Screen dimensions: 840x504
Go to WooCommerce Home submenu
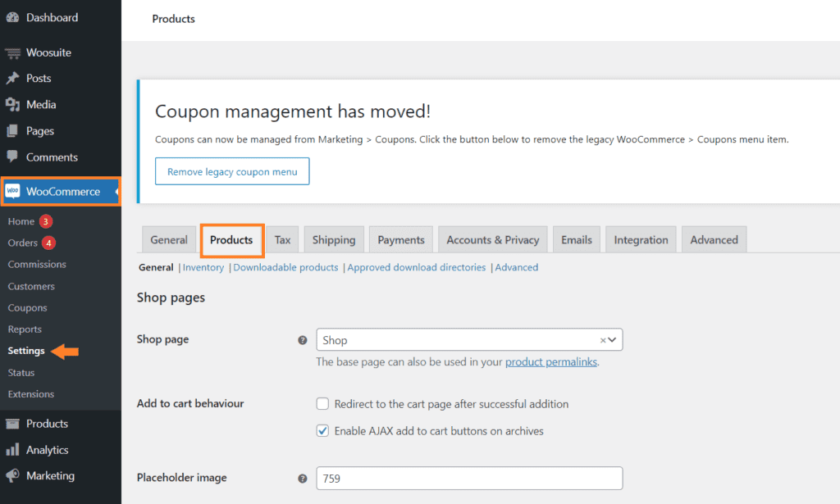point(21,221)
